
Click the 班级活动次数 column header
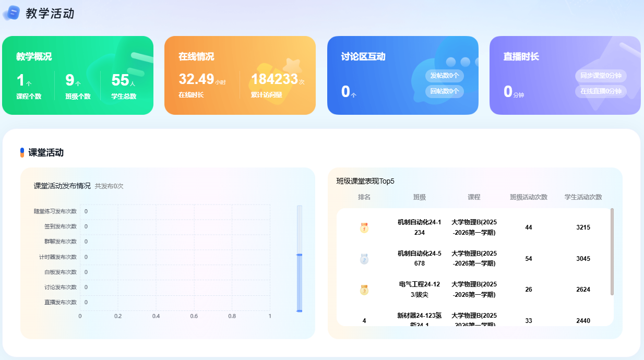pos(529,197)
